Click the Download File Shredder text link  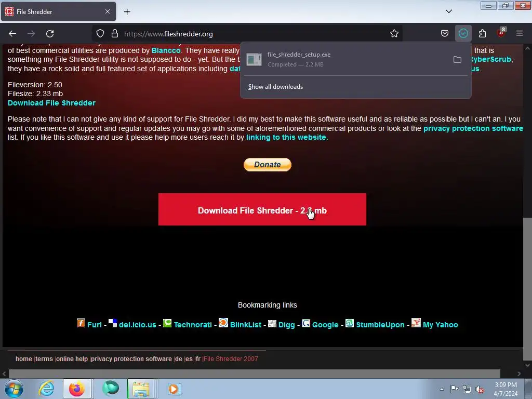(51, 103)
